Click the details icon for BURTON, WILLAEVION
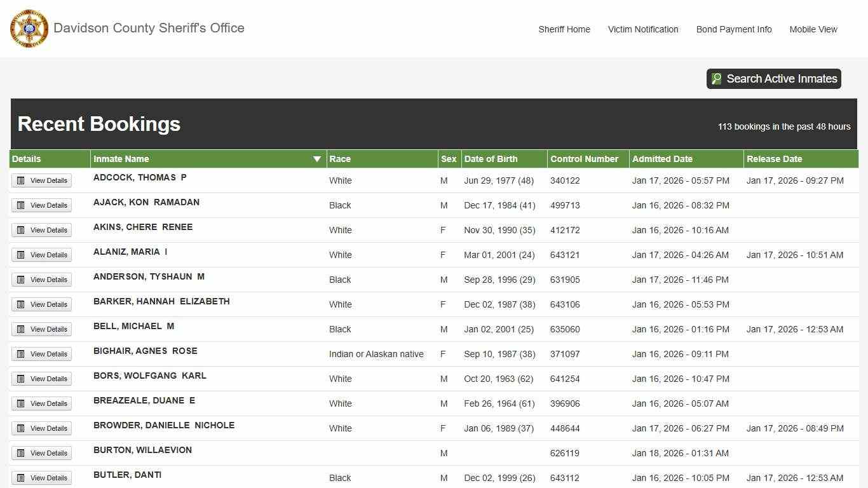Image resolution: width=868 pixels, height=488 pixels. tap(21, 453)
